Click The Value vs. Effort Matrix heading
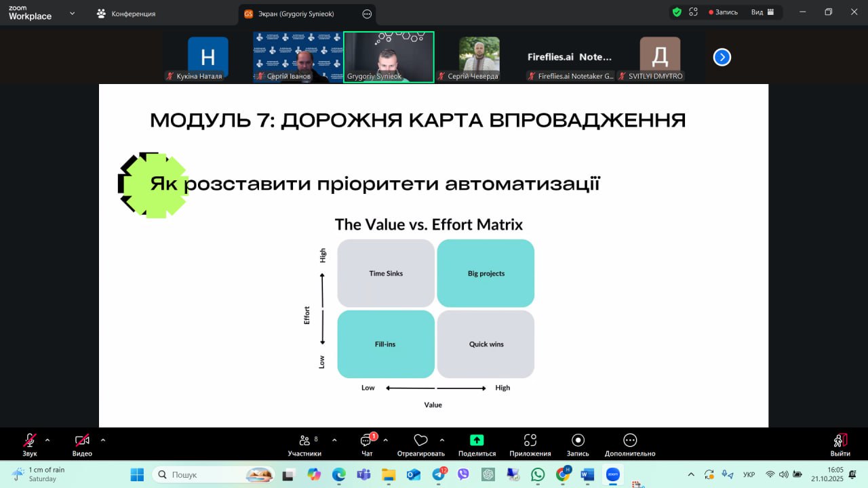Viewport: 868px width, 488px height. 429,224
